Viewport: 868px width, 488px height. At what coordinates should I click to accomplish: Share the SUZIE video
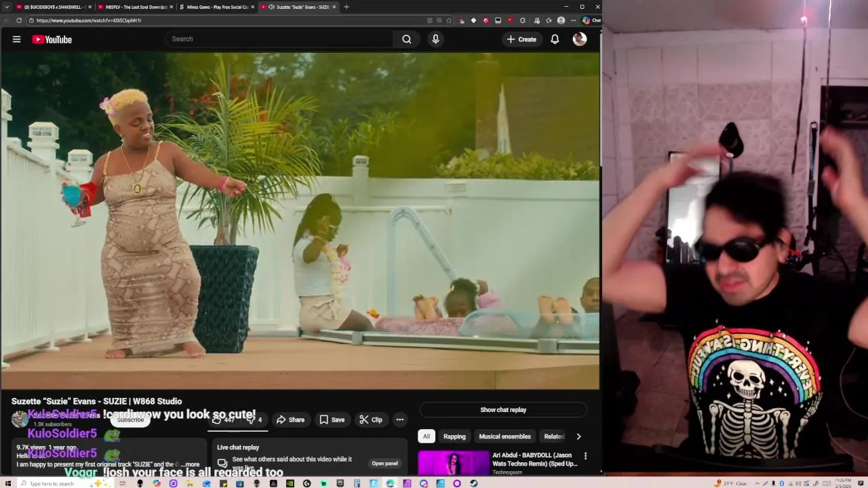tap(290, 420)
